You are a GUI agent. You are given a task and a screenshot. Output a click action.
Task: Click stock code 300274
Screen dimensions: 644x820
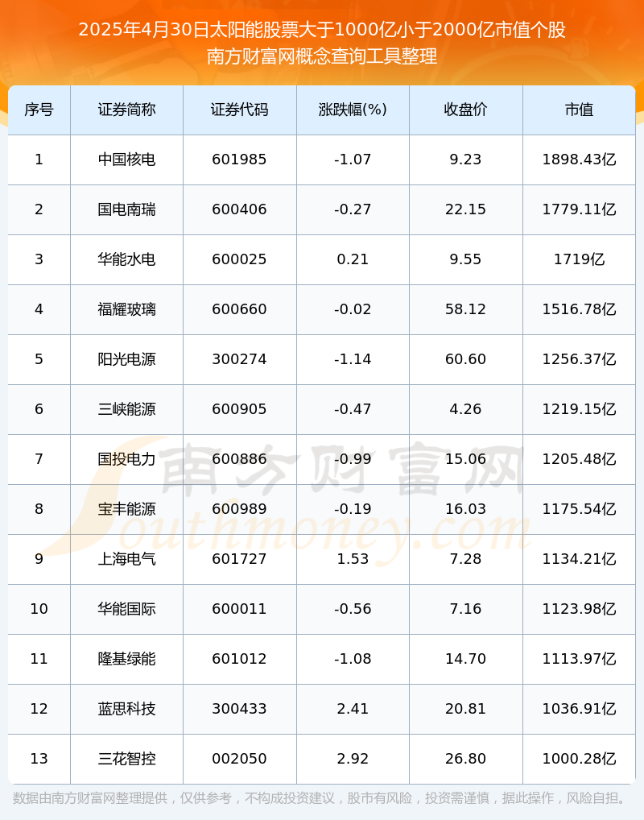(x=239, y=359)
